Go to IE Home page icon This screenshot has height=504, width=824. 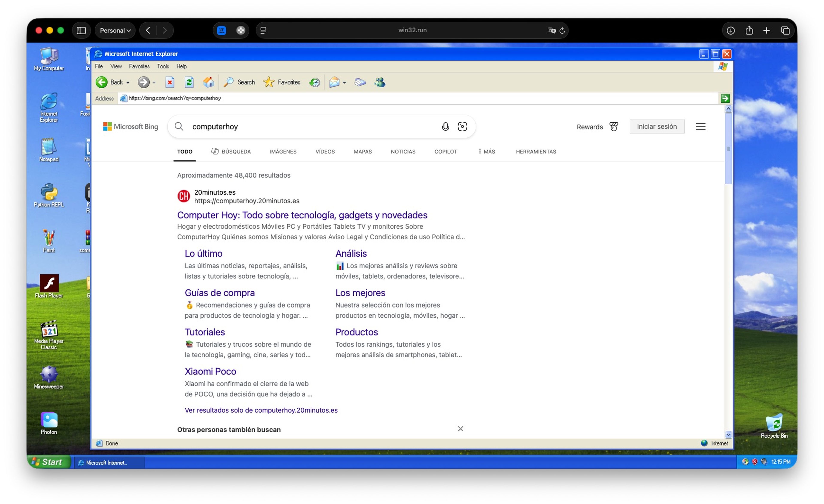coord(209,82)
